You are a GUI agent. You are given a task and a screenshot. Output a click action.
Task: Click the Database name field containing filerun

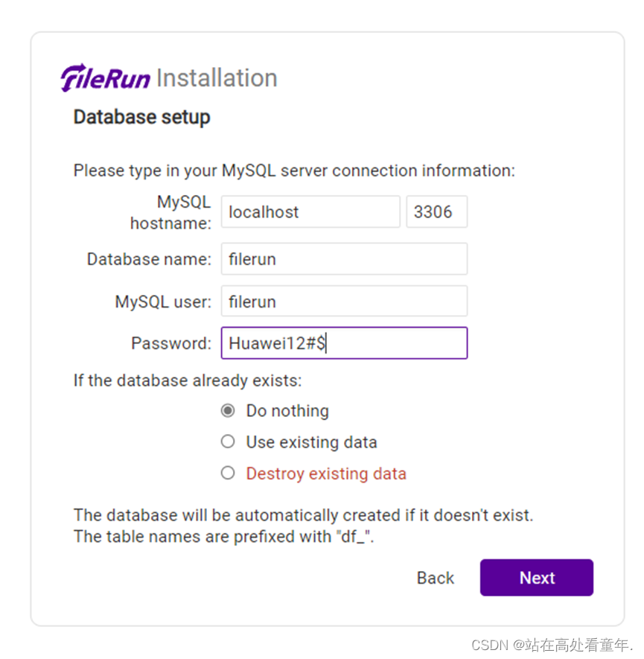(344, 259)
